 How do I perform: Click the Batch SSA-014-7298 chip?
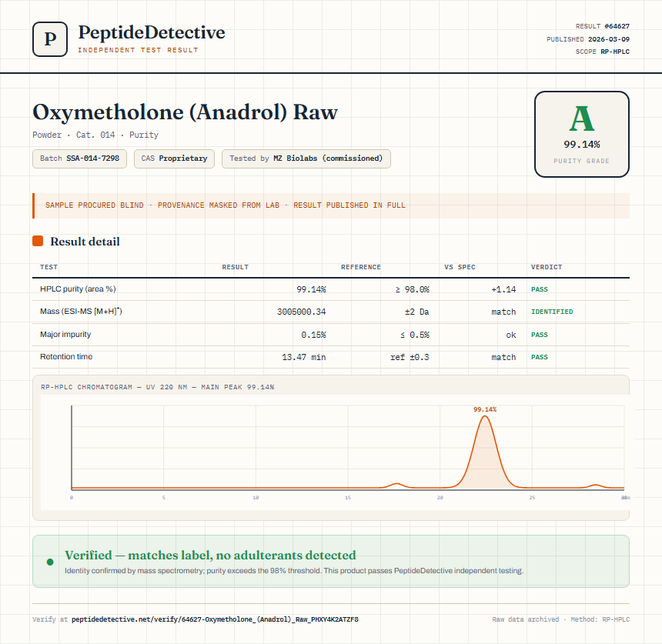pyautogui.click(x=80, y=158)
